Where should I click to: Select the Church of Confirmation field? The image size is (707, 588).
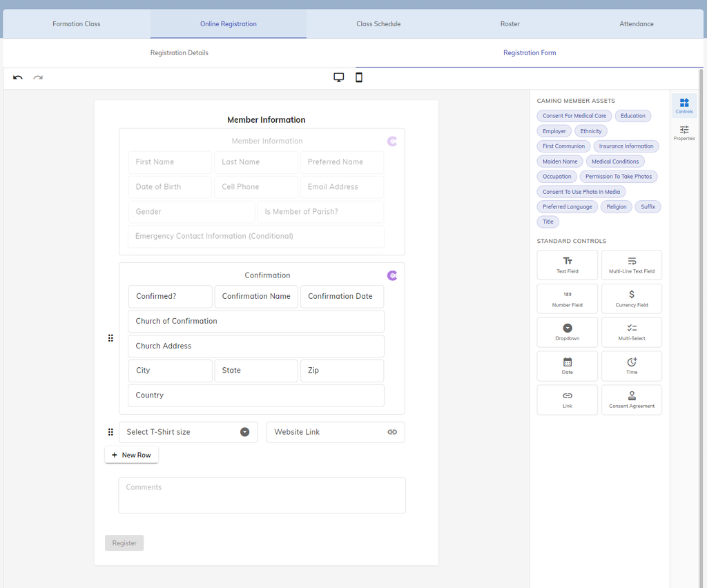click(256, 321)
